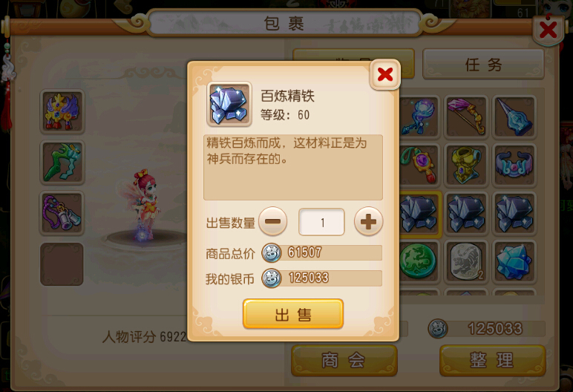Viewport: 573px width, 392px height.
Task: Click the 整理 organize button
Action: point(492,361)
